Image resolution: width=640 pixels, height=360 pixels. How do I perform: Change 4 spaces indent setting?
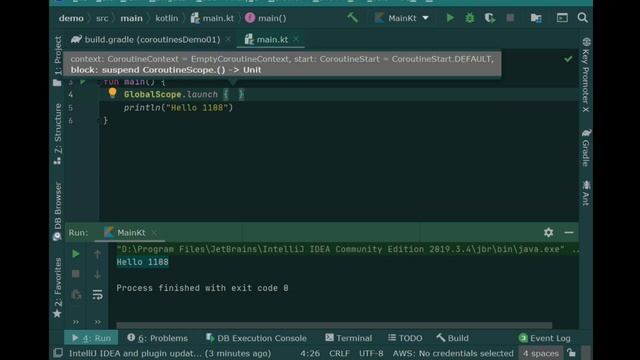541,353
